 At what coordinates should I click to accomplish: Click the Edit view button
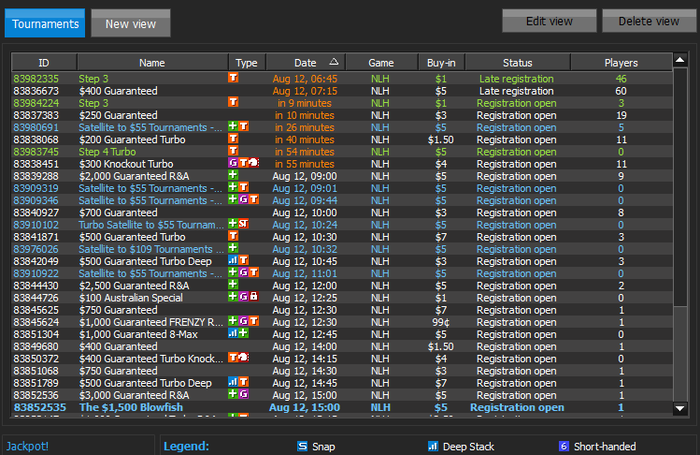(549, 21)
